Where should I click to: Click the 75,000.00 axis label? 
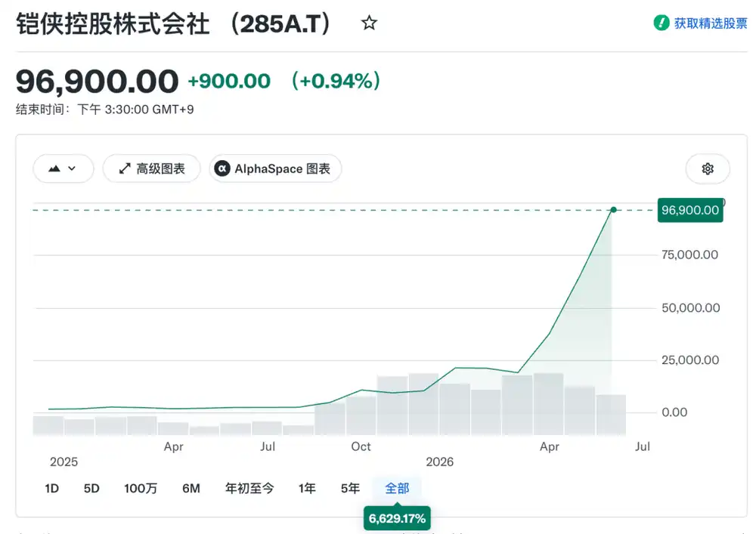click(689, 255)
